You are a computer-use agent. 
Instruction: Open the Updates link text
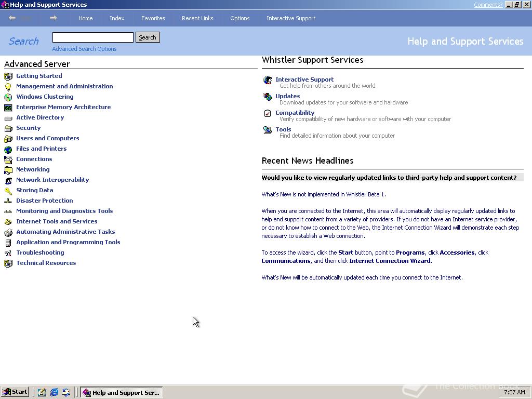point(288,96)
